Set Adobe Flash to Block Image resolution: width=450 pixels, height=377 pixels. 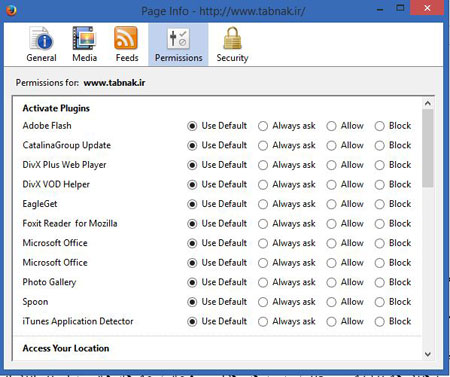point(379,126)
